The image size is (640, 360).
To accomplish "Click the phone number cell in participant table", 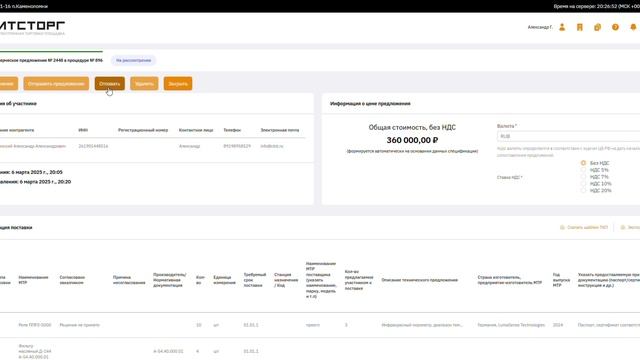I will 237,146.
